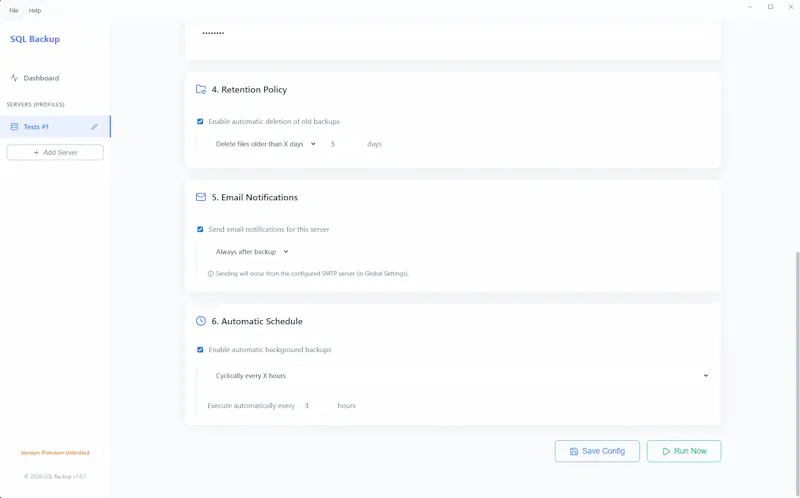The width and height of the screenshot is (800, 498).
Task: Click the retention days number field
Action: [343, 144]
